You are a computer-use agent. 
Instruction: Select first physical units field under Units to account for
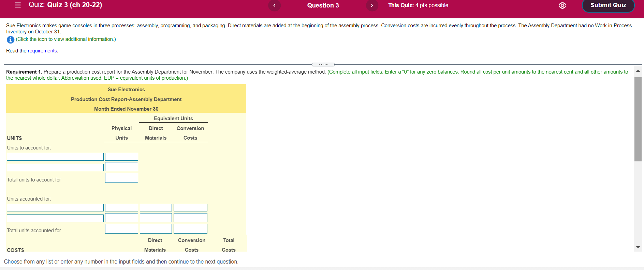click(x=121, y=157)
